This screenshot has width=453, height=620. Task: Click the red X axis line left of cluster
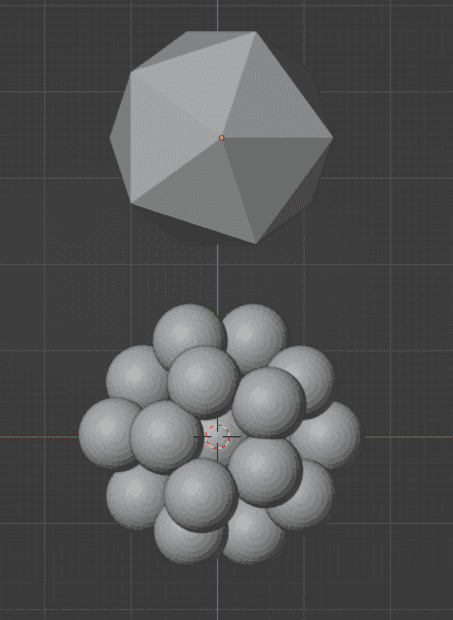point(39,437)
